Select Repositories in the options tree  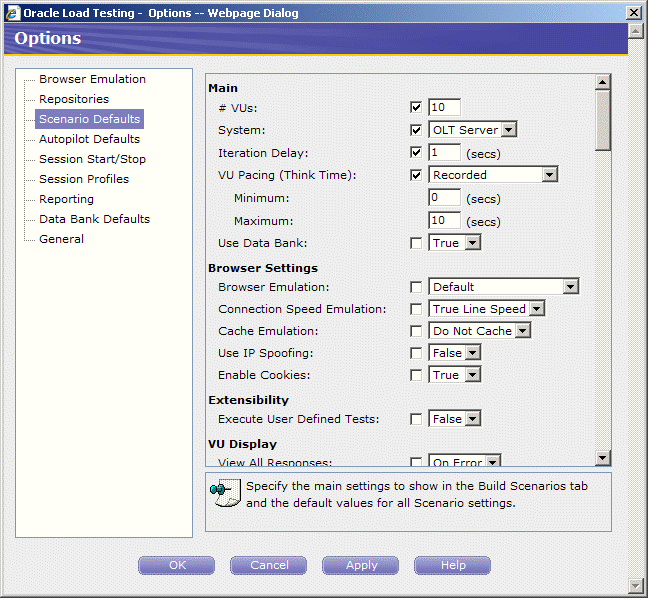74,99
